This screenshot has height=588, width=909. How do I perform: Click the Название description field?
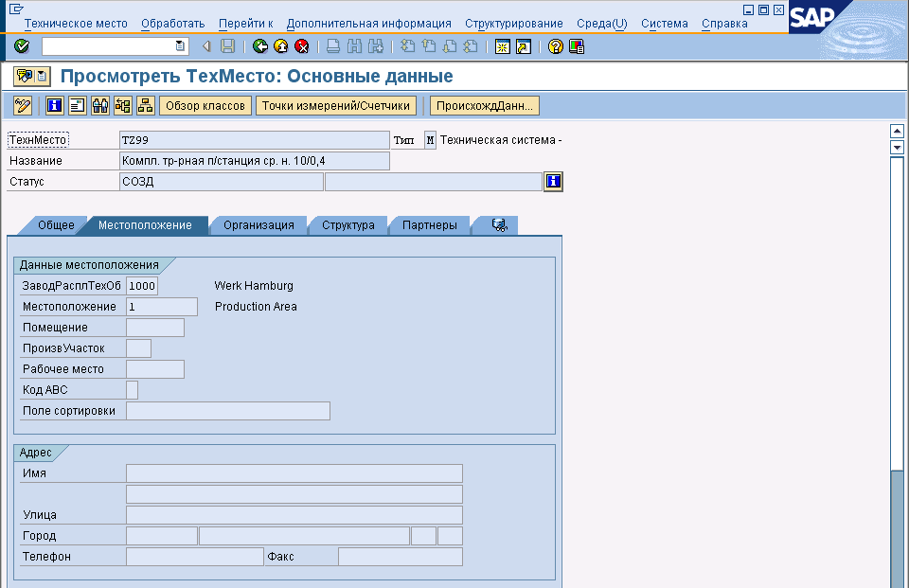tap(255, 161)
